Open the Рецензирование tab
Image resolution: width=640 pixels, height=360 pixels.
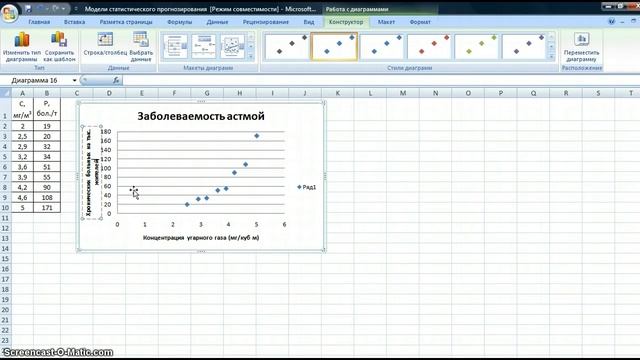[x=265, y=22]
